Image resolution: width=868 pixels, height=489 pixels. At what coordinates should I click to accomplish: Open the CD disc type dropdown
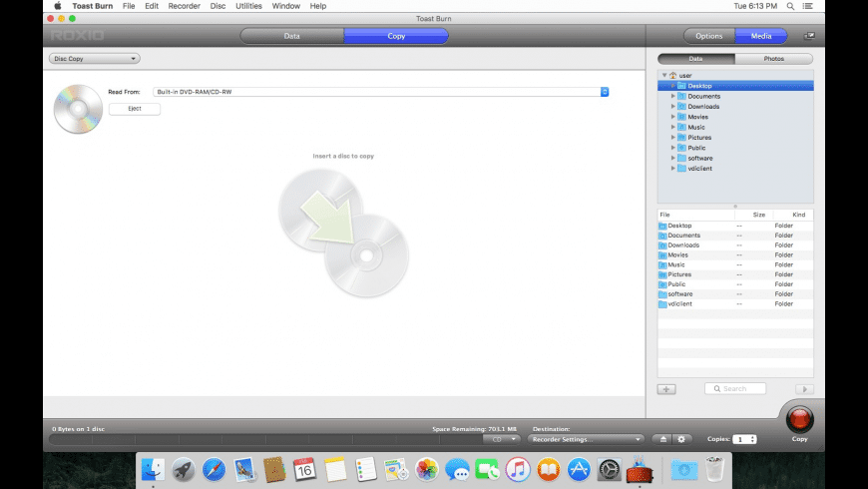502,439
